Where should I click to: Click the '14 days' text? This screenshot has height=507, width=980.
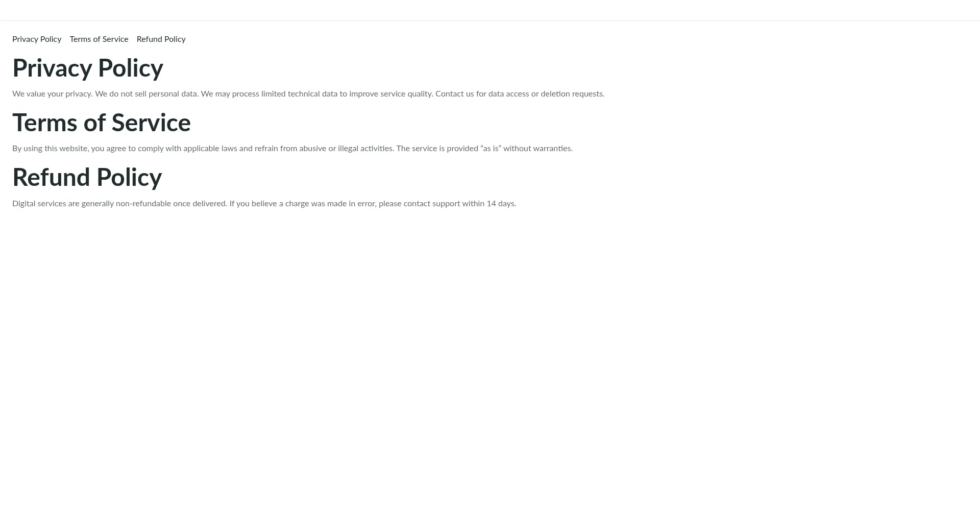click(501, 204)
